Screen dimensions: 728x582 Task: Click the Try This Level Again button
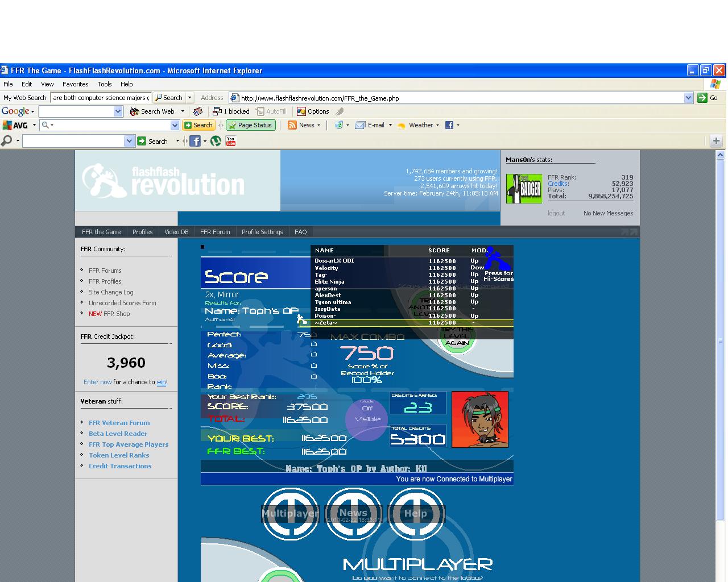(457, 336)
